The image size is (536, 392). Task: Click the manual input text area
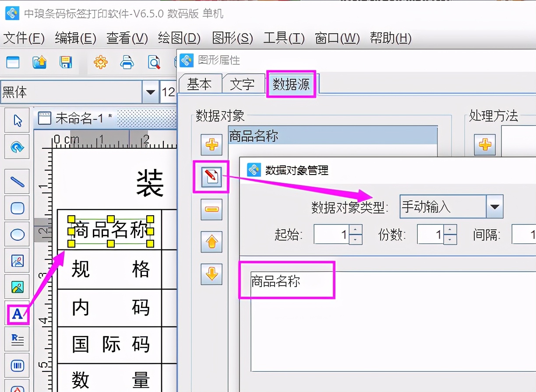(x=393, y=322)
